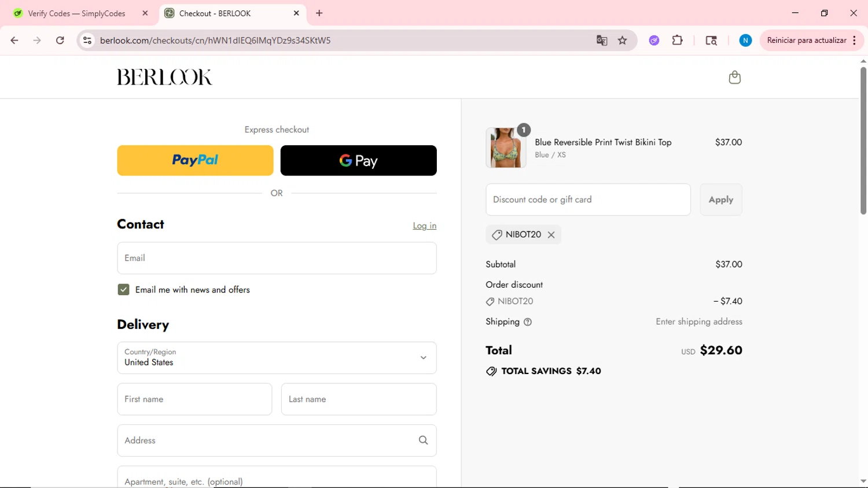Open the shopping bag cart icon
Image resolution: width=868 pixels, height=488 pixels.
[734, 77]
